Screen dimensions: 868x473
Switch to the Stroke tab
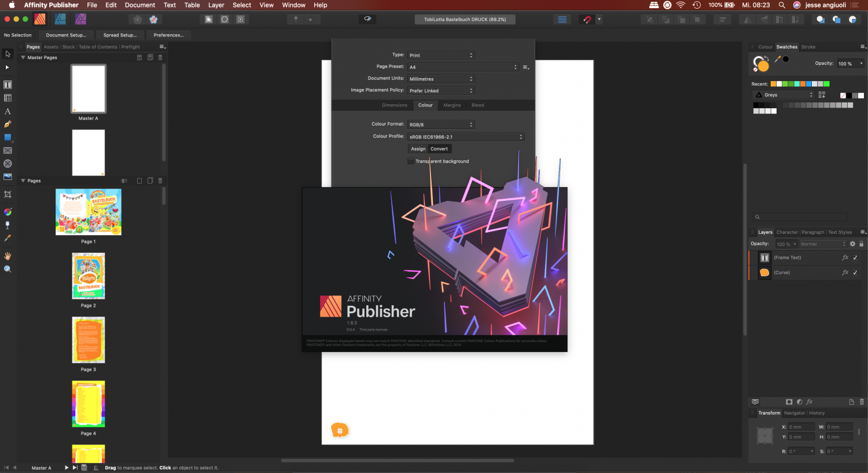[808, 47]
